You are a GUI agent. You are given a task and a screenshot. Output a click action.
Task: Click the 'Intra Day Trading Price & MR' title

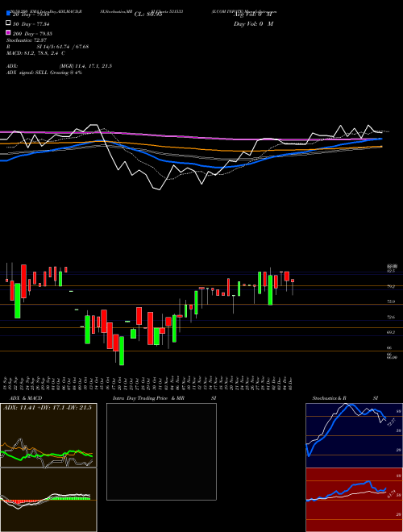(148, 398)
